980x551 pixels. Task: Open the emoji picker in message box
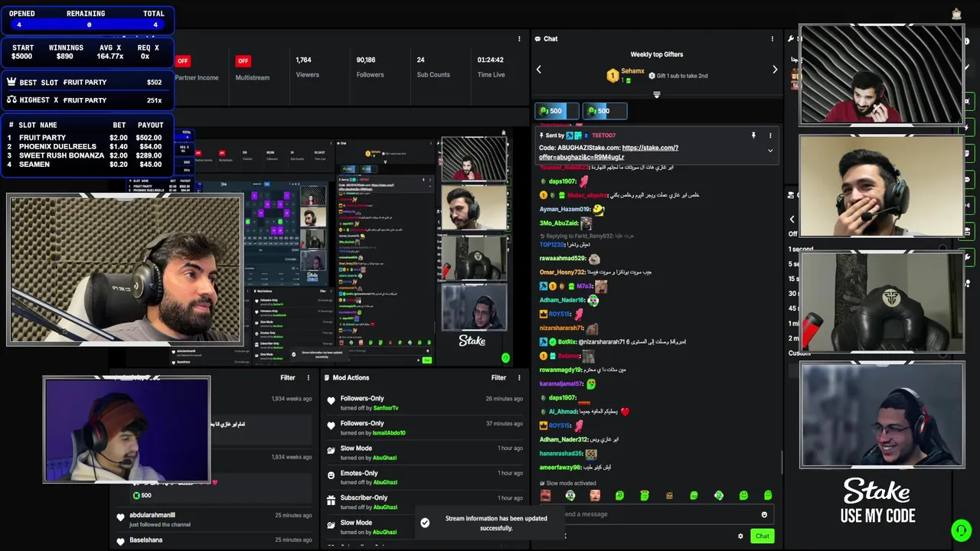click(x=764, y=514)
